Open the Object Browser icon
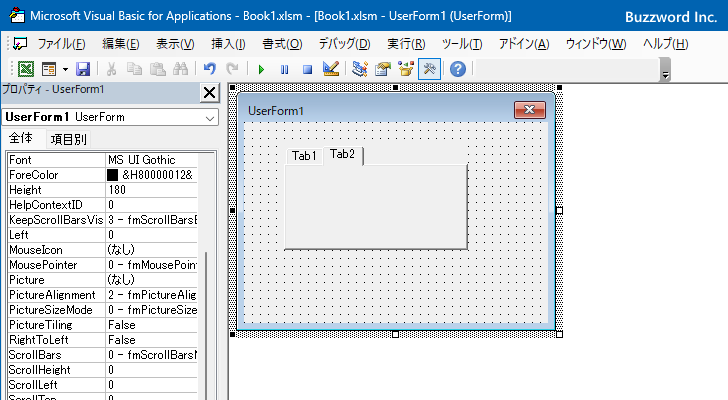 (406, 69)
